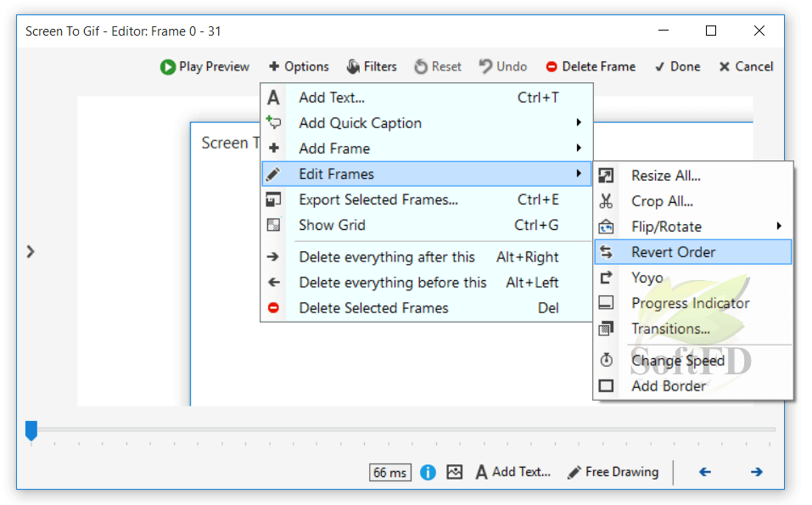812x505 pixels.
Task: Expand the Edit Frames submenu arrow
Action: 579,173
